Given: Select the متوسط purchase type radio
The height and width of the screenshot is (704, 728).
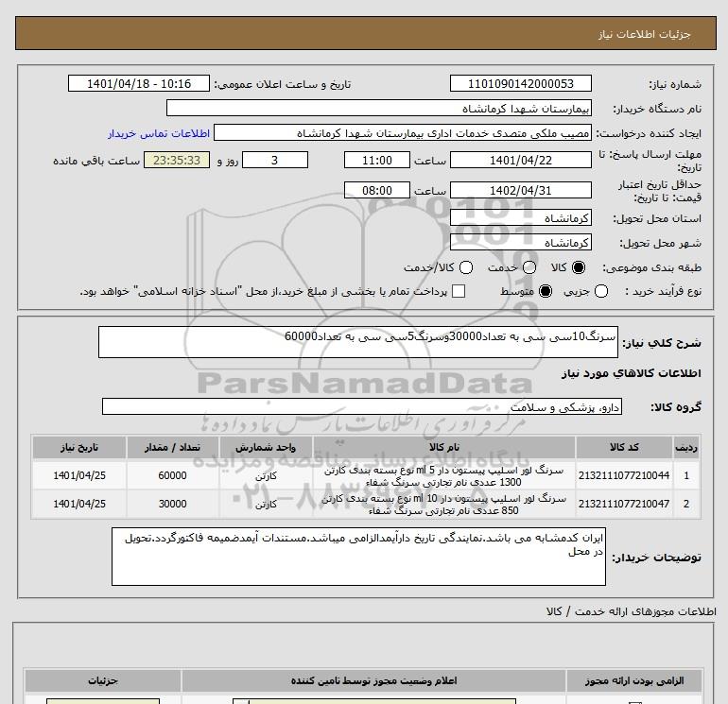Looking at the screenshot, I should 546,291.
